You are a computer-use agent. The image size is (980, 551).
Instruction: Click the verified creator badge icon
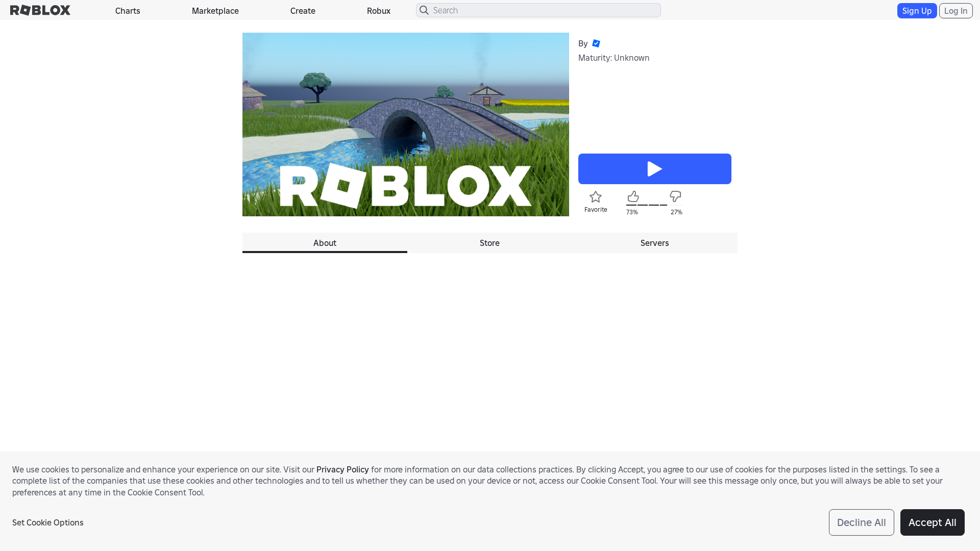(x=596, y=43)
